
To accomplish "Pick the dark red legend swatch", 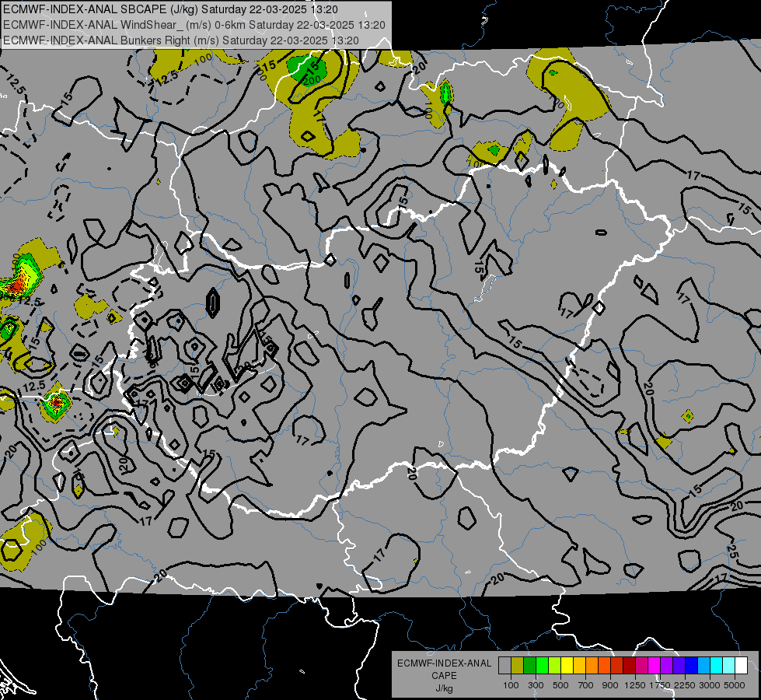I will [x=630, y=665].
